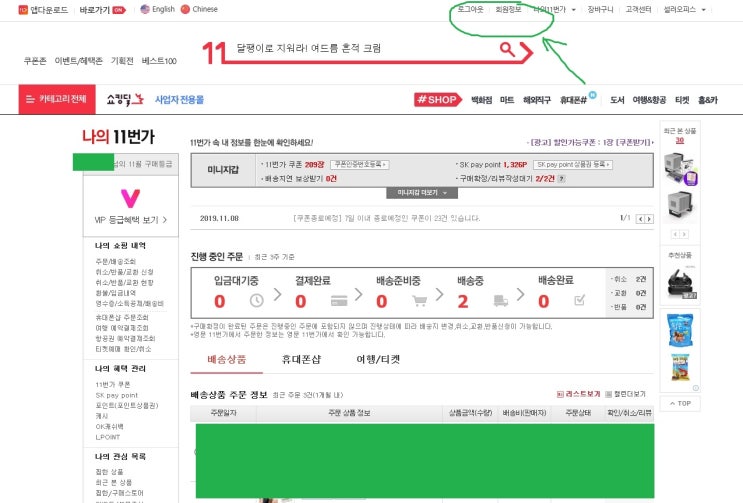Click the red 11 logo

[x=214, y=52]
